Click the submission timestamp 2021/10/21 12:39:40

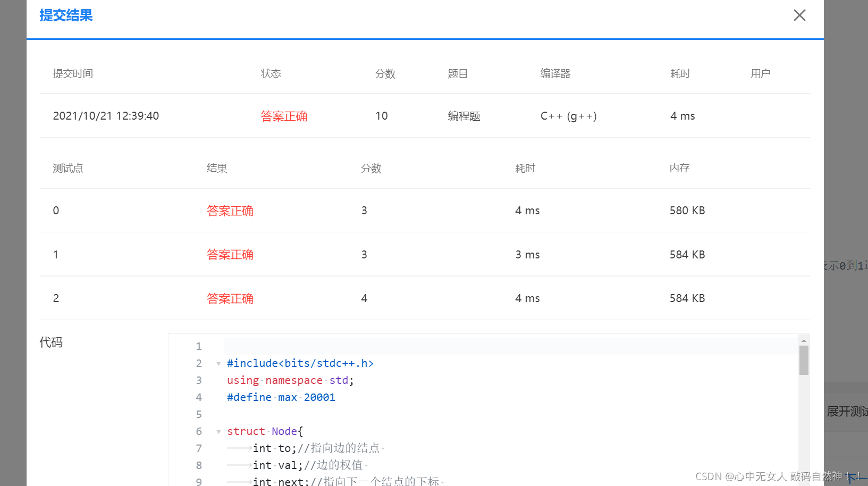coord(106,115)
